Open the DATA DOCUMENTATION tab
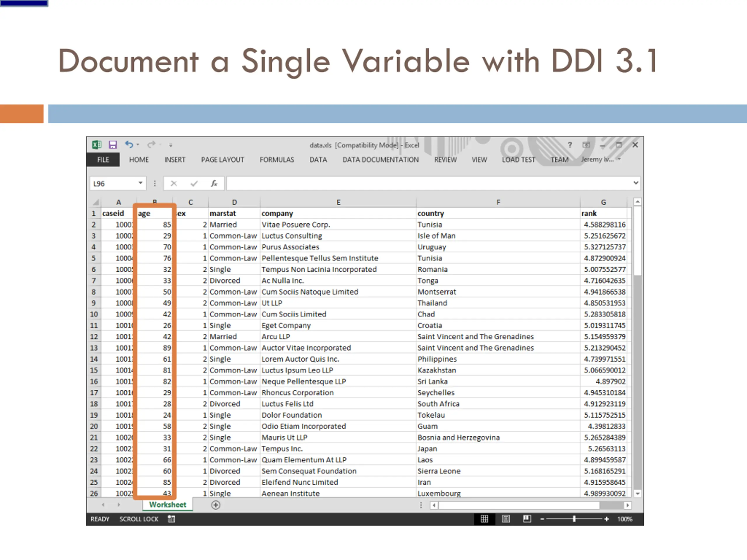This screenshot has height=560, width=747. 381,160
